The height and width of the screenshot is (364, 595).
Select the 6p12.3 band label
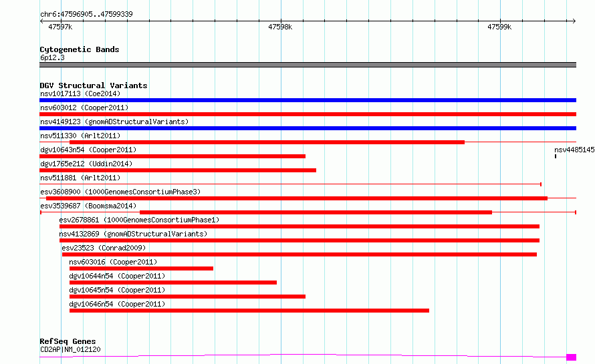pos(52,57)
